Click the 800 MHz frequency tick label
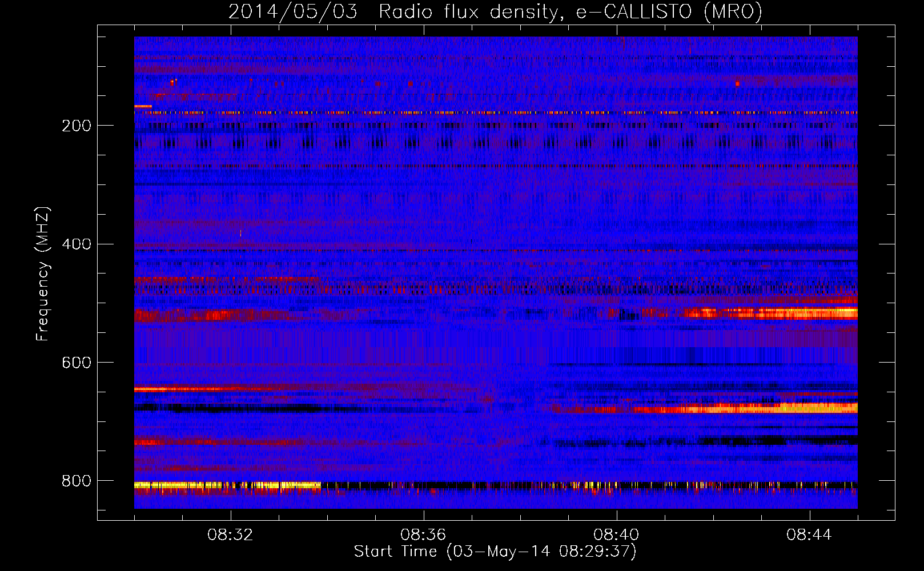The width and height of the screenshot is (924, 571). pyautogui.click(x=77, y=481)
